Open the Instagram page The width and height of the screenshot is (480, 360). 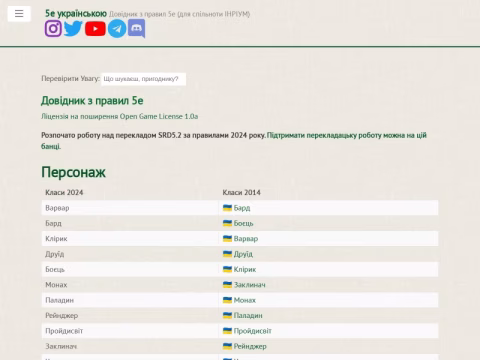tap(53, 29)
